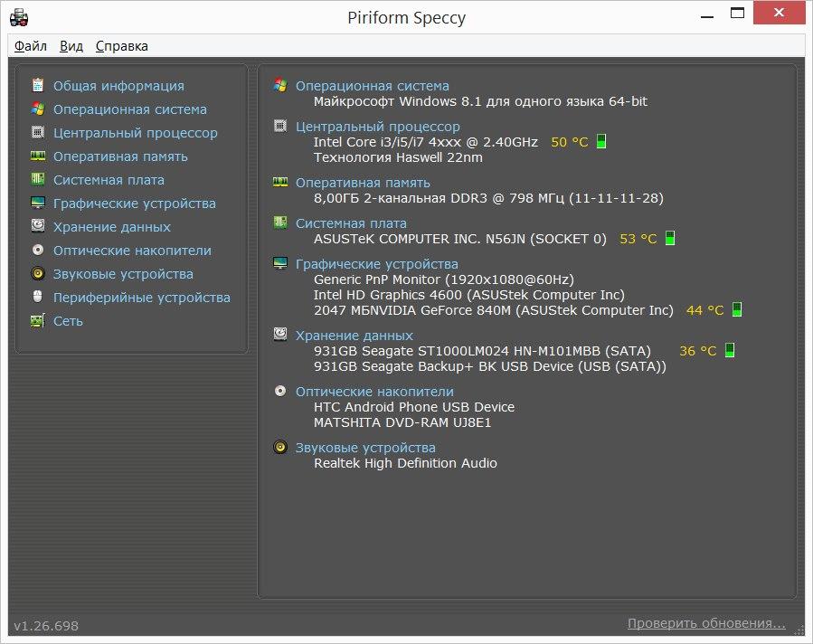The height and width of the screenshot is (644, 813).
Task: Click the speaker icon in main panel
Action: [280, 447]
